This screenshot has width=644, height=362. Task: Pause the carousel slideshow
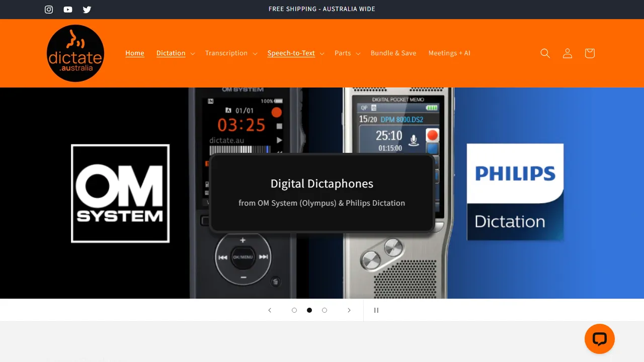coord(376,310)
